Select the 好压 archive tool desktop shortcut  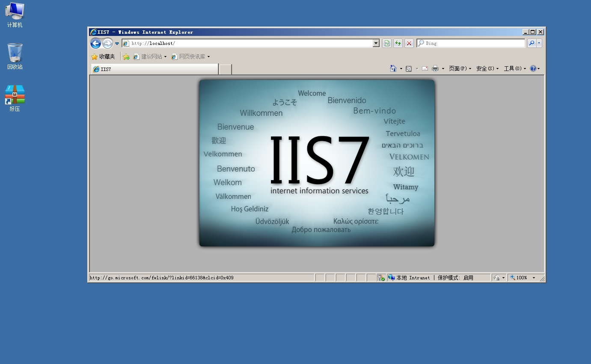point(15,98)
